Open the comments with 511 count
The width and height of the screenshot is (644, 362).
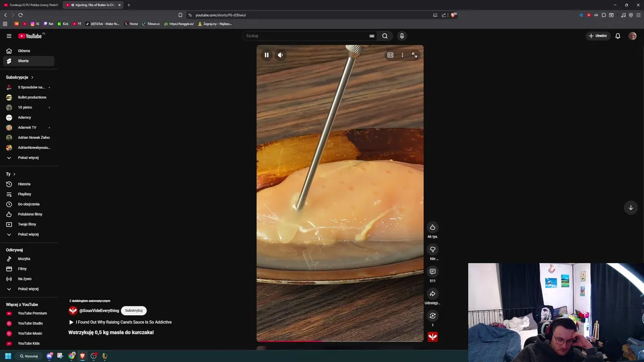click(x=433, y=271)
